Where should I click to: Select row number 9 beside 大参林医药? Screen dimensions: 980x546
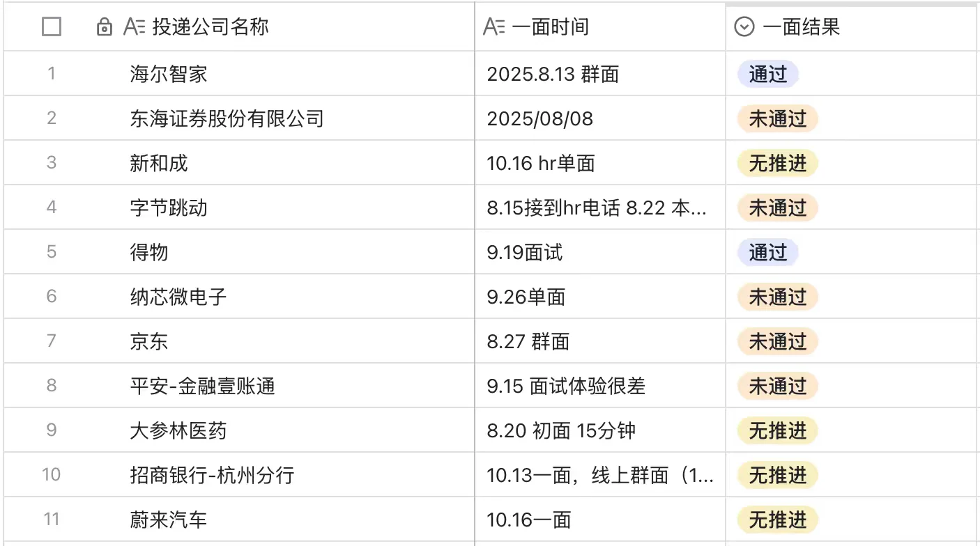[52, 430]
